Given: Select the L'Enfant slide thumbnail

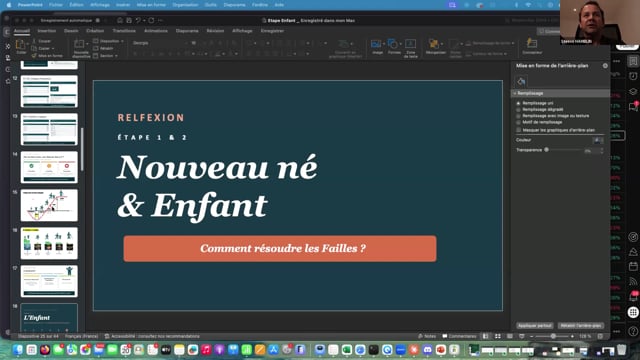Looking at the screenshot, I should 49,318.
